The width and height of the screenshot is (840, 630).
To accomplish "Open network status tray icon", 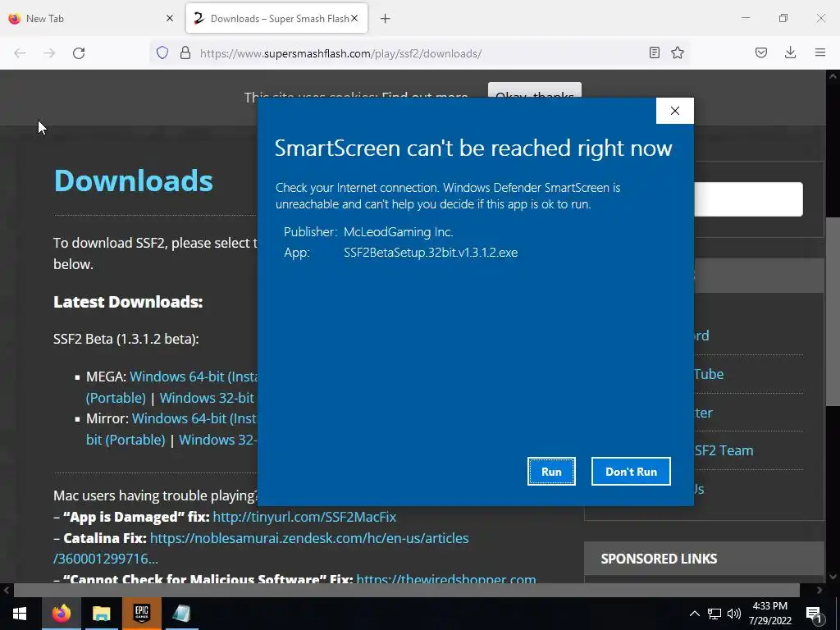I will point(714,614).
